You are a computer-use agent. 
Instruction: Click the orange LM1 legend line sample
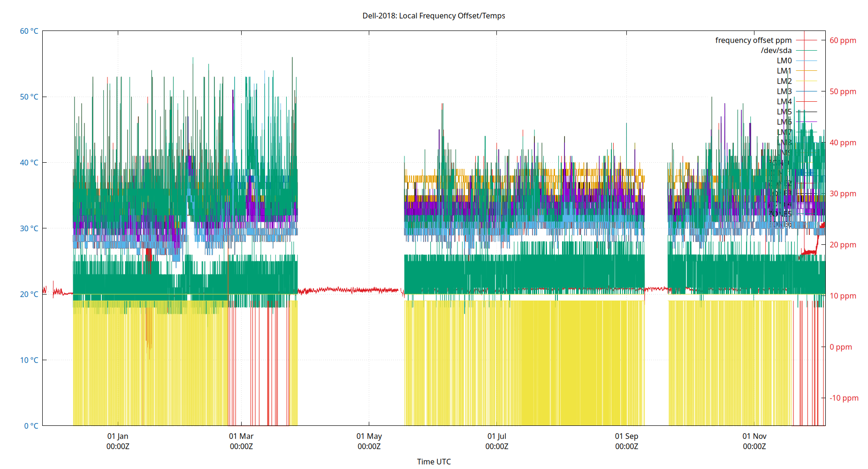tap(807, 70)
